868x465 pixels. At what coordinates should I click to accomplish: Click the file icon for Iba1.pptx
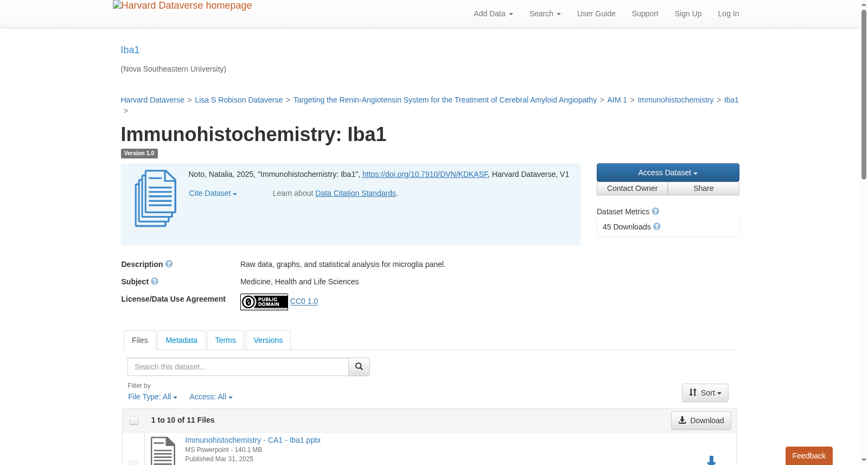click(163, 451)
